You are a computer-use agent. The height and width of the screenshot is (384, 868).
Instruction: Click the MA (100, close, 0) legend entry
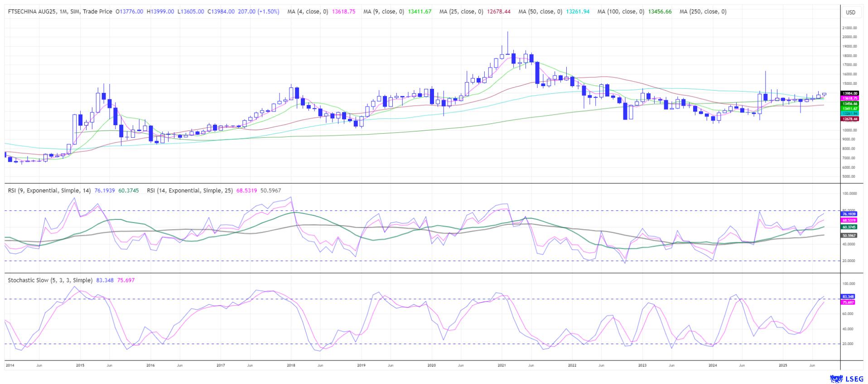(x=620, y=12)
